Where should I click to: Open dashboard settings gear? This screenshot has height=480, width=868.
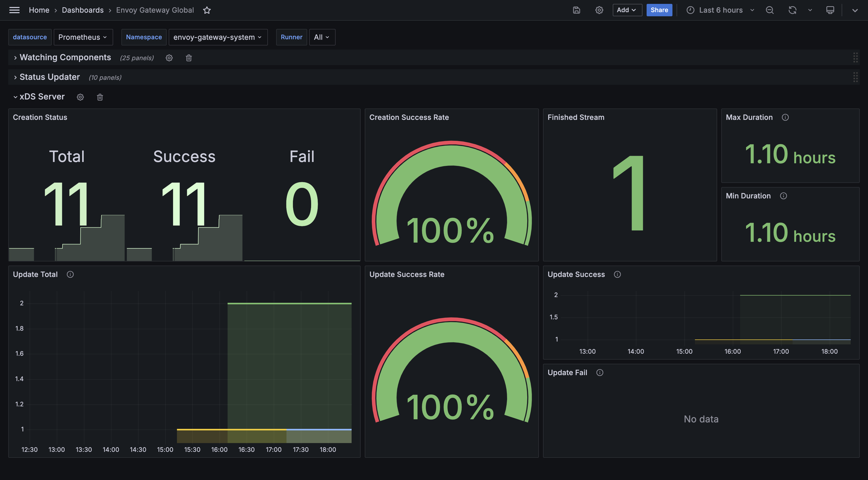tap(599, 10)
